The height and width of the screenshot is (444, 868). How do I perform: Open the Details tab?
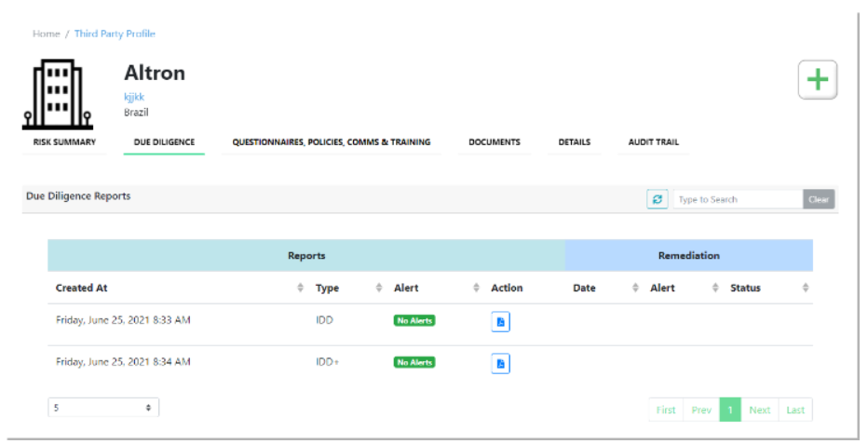[x=574, y=142]
